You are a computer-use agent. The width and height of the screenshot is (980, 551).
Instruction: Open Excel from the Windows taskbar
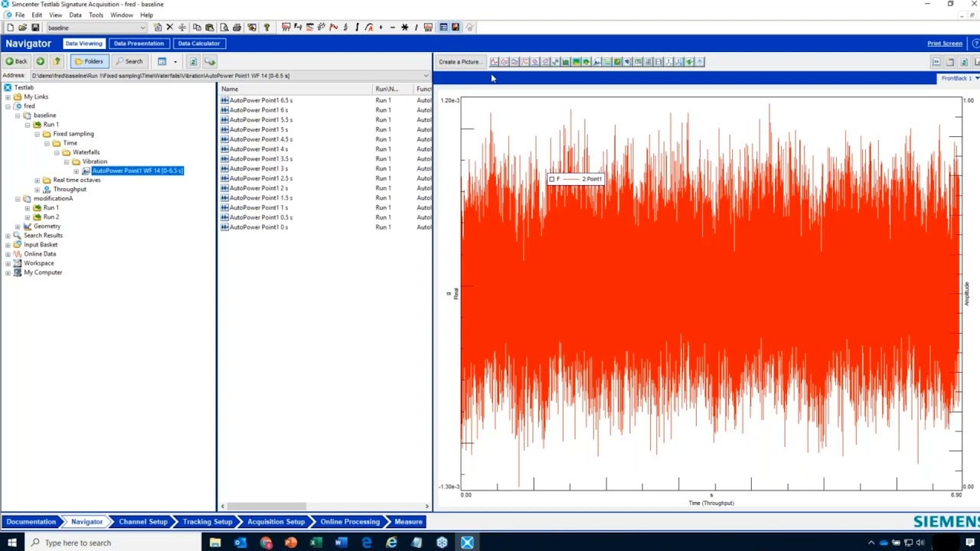pos(315,543)
